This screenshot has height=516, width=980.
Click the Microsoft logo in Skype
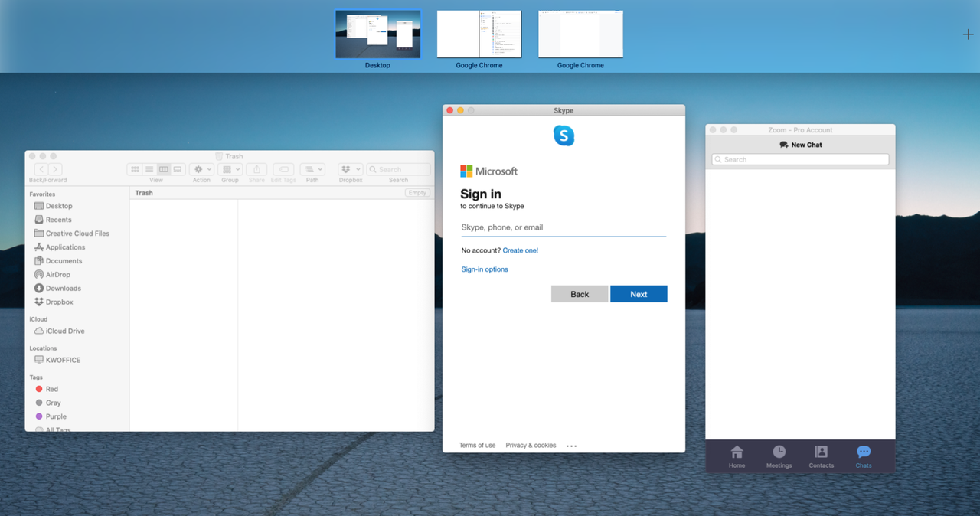coord(488,171)
